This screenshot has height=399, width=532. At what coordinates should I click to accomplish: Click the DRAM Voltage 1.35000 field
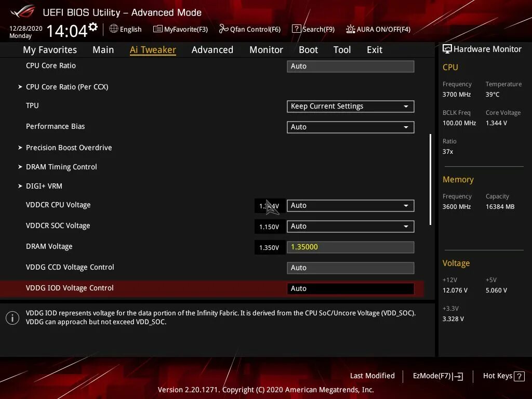coord(351,247)
